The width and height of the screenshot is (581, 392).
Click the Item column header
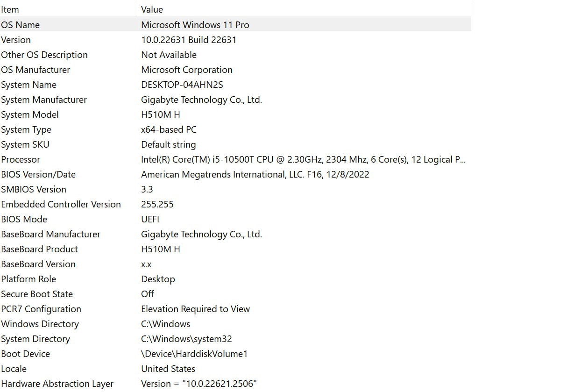pos(10,9)
